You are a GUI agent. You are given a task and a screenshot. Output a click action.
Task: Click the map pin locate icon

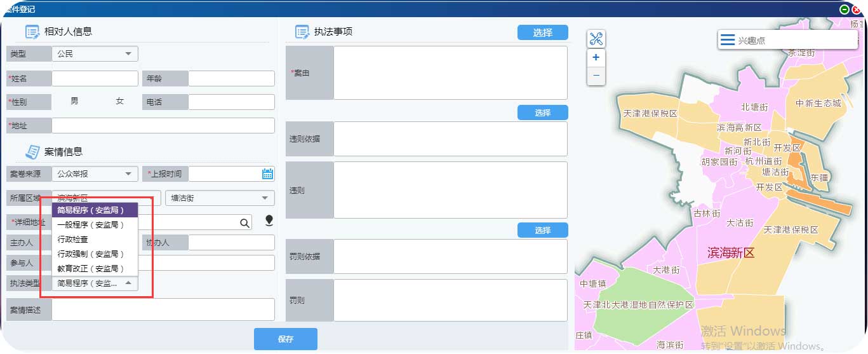[x=269, y=221]
